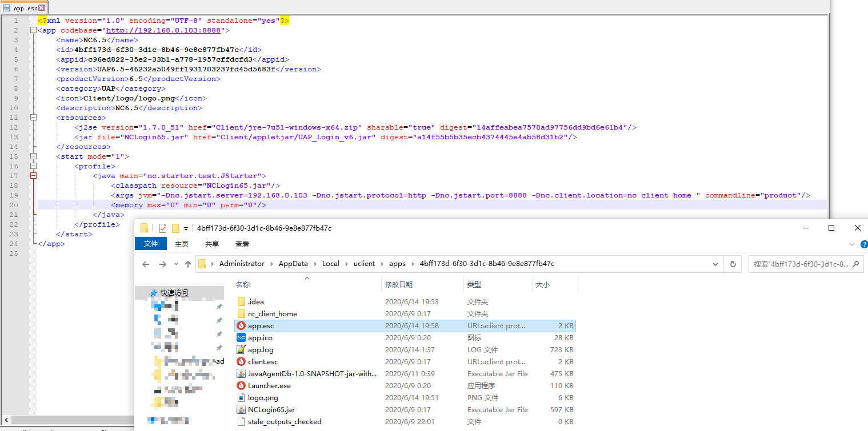The width and height of the screenshot is (868, 431).
Task: Click the properties checkmark icon in title bar
Action: pyautogui.click(x=162, y=228)
